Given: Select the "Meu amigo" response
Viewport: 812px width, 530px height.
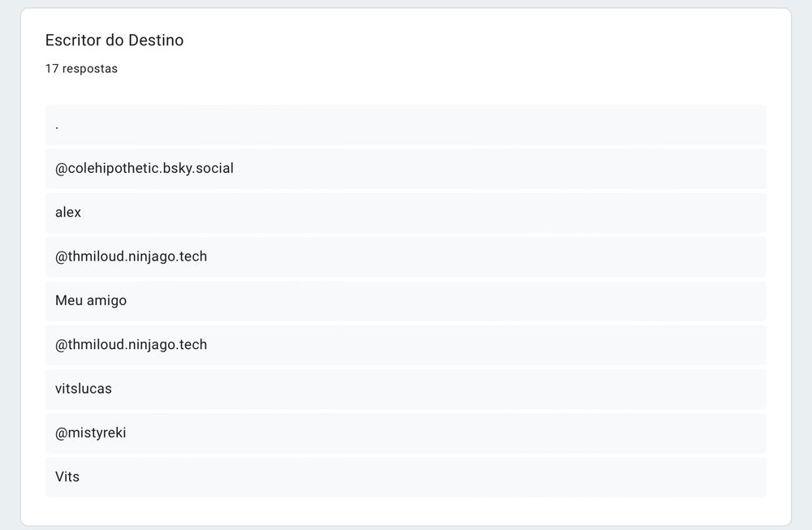Looking at the screenshot, I should pyautogui.click(x=91, y=300).
